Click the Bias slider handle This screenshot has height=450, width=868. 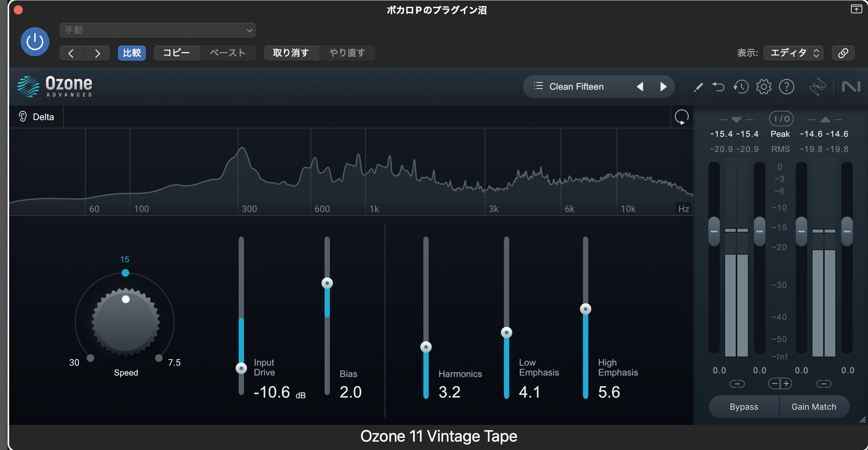pos(327,283)
